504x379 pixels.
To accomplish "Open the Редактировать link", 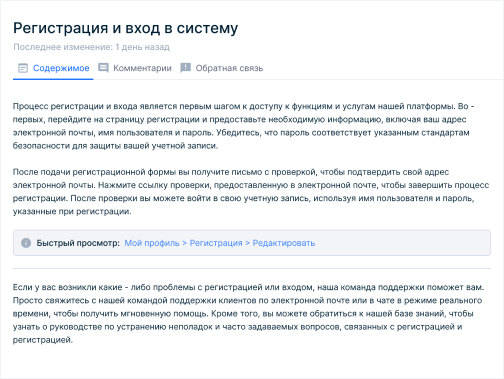I will click(284, 243).
